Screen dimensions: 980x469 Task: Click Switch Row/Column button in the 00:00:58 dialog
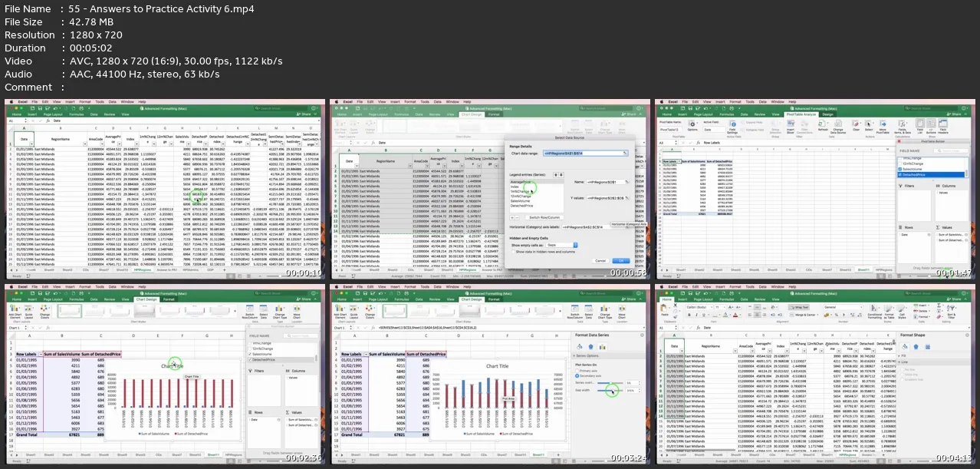544,217
